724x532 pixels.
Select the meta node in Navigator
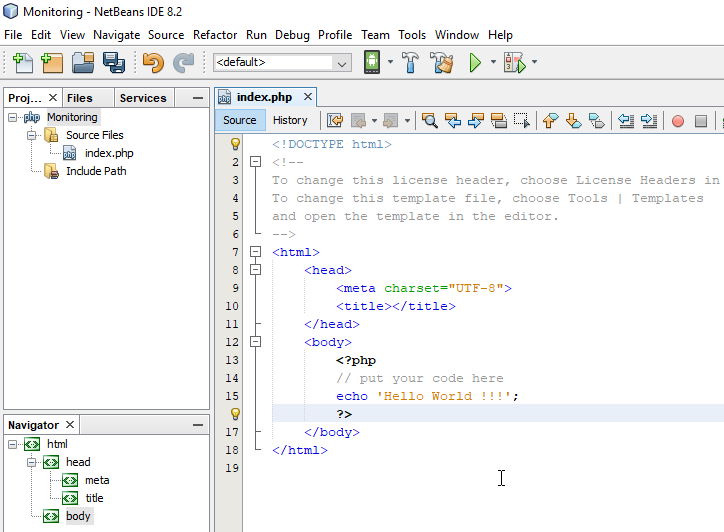pos(97,480)
